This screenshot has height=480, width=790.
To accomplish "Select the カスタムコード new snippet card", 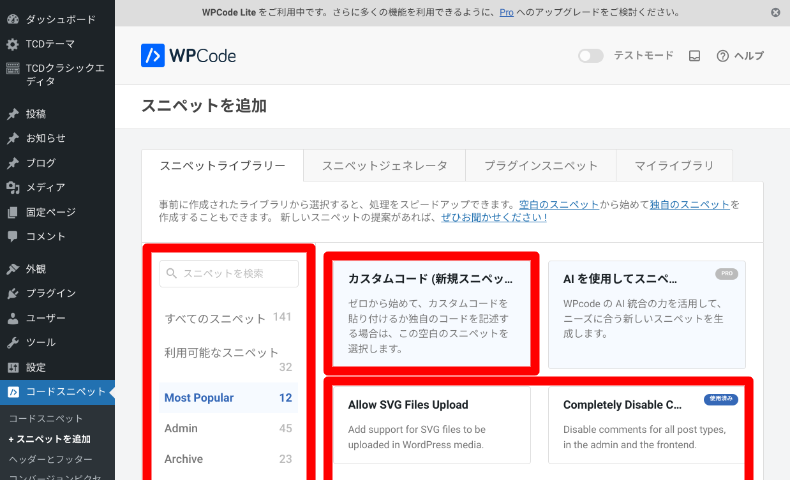I will [432, 313].
